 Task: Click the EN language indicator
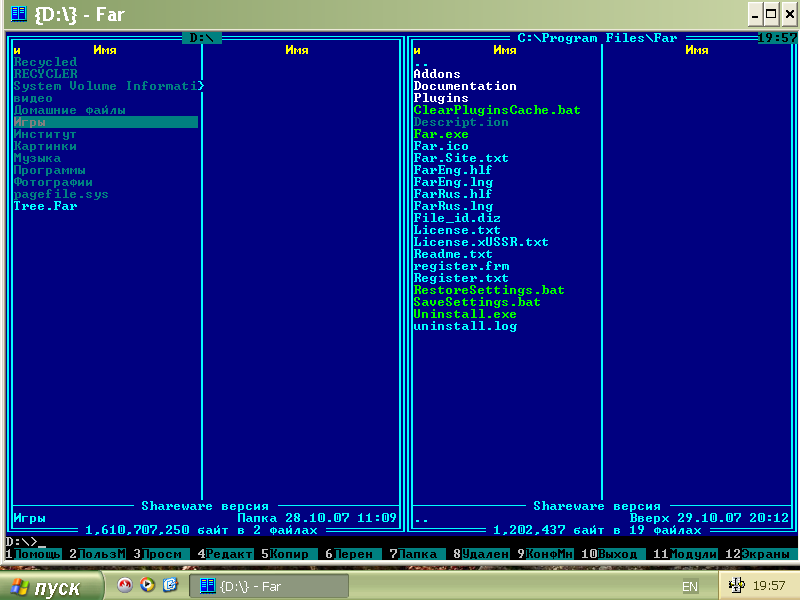690,586
